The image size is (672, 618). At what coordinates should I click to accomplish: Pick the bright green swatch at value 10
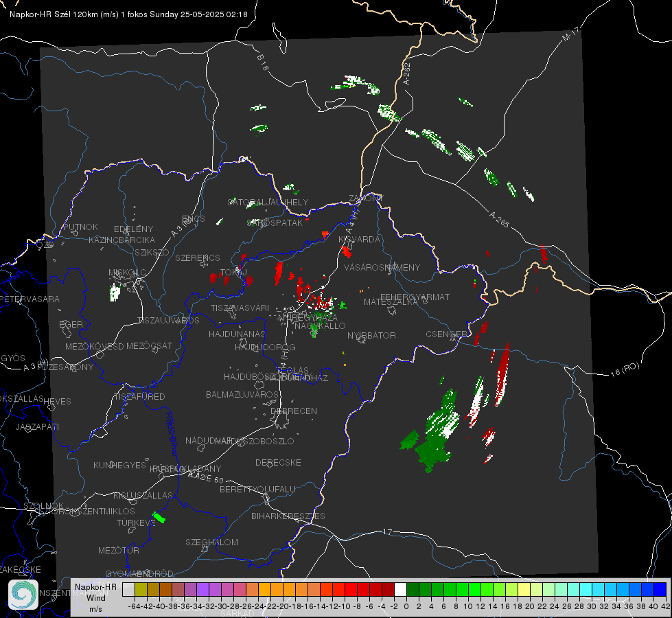point(474,589)
